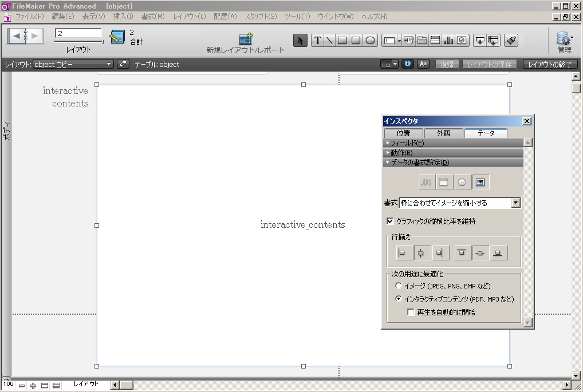Select the Button tool in the toolbar
This screenshot has height=392, width=583.
pyautogui.click(x=409, y=40)
